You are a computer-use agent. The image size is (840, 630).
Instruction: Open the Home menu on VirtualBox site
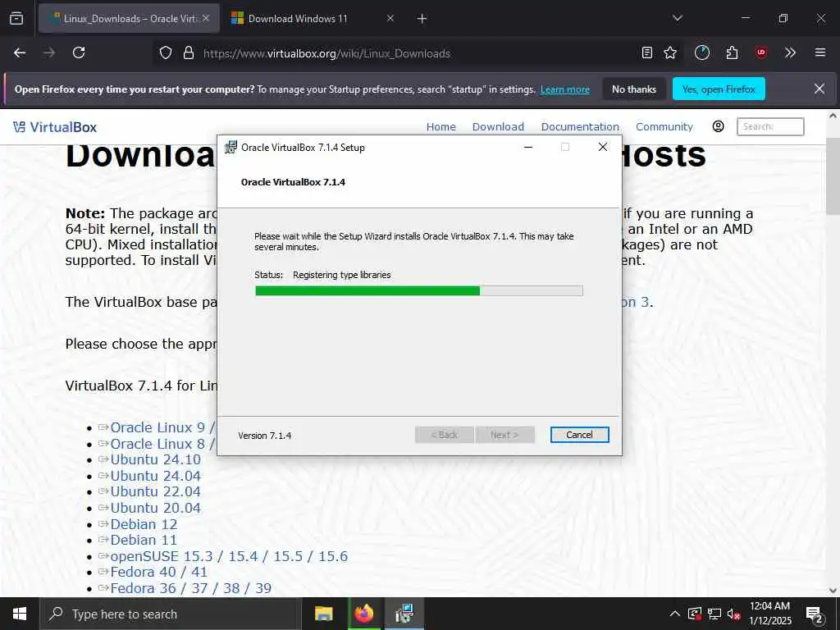[441, 127]
